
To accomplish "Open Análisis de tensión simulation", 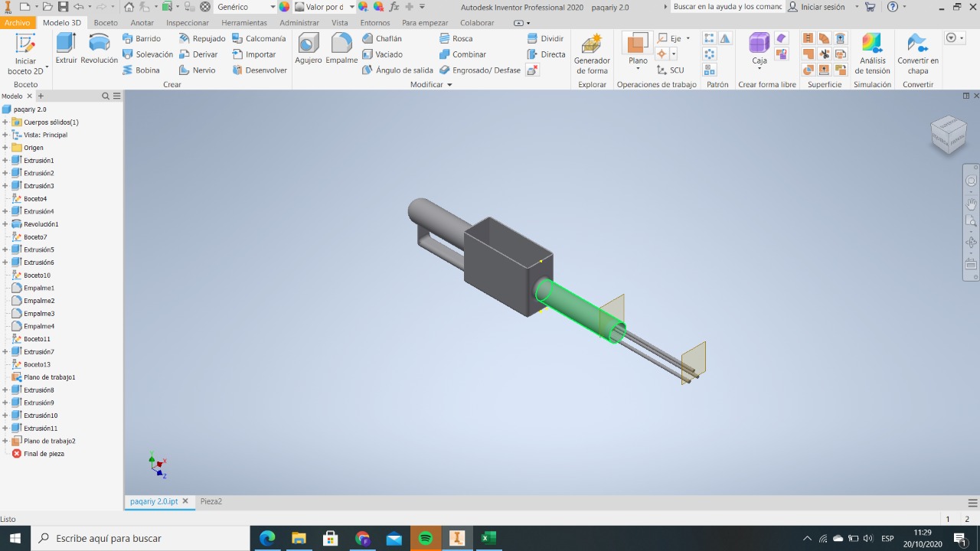I will (x=872, y=54).
